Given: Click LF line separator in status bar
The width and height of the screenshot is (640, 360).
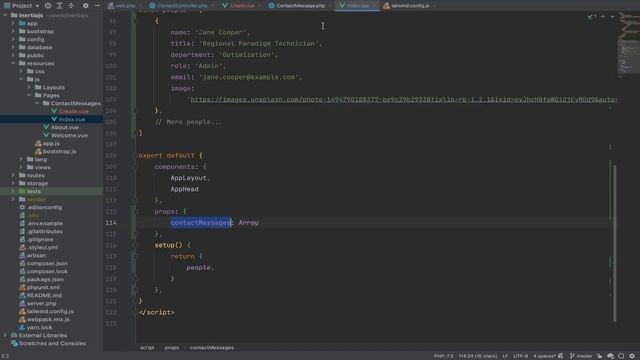Looking at the screenshot, I should (x=505, y=356).
